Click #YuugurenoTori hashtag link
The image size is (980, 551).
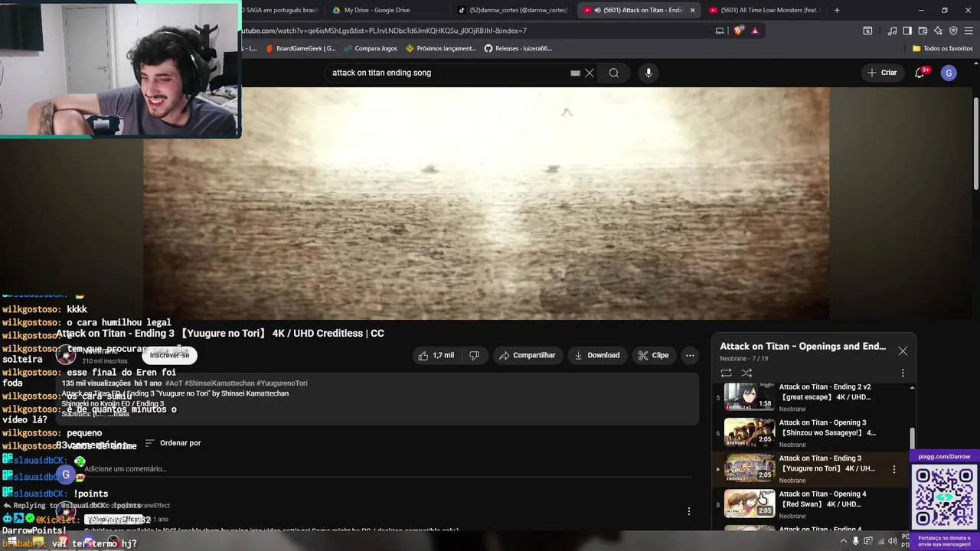click(x=281, y=383)
